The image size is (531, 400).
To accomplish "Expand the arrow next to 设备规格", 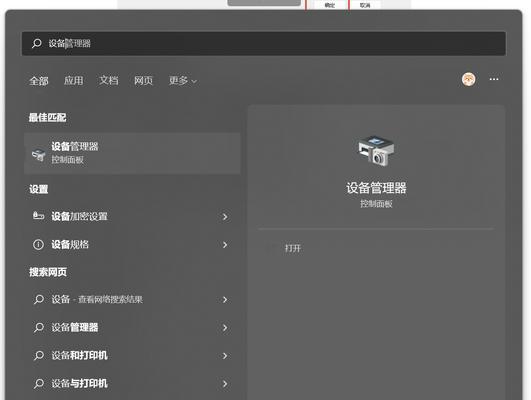I will (225, 245).
